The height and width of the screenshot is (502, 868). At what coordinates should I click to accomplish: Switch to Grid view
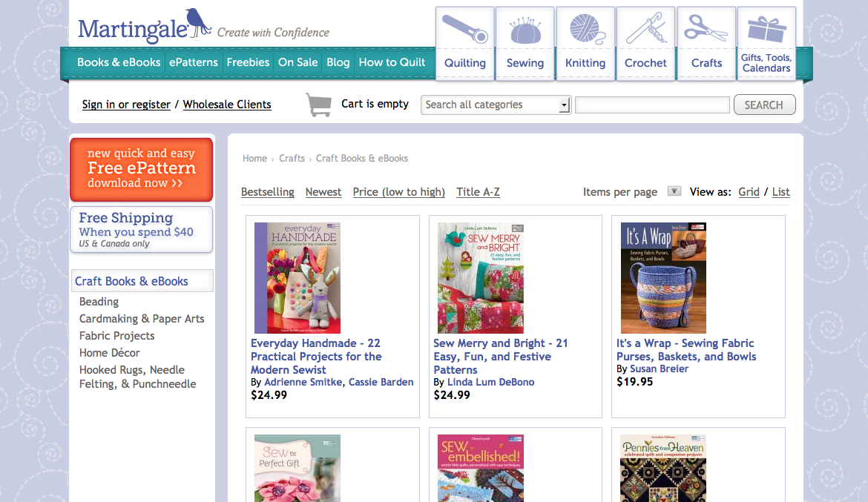[x=749, y=192]
